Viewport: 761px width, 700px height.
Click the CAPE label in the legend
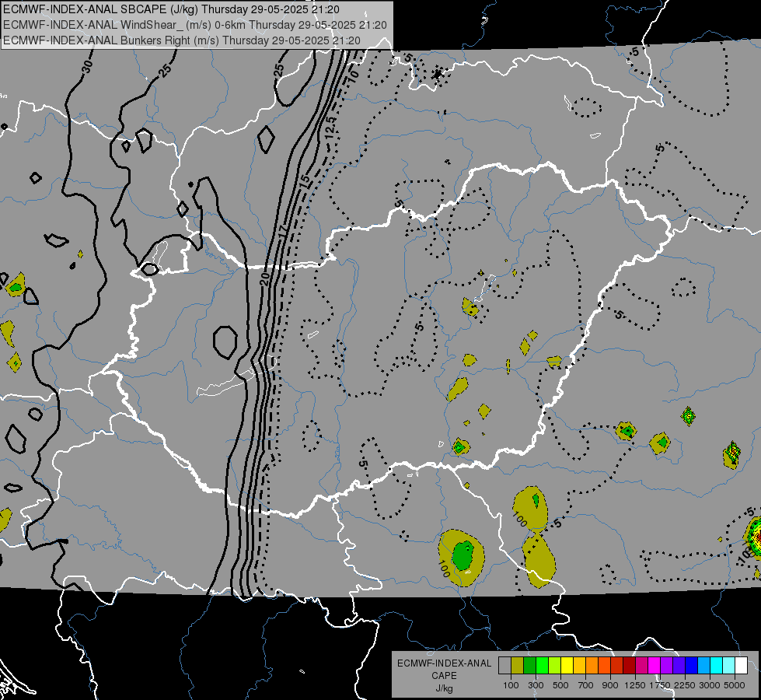pyautogui.click(x=444, y=676)
